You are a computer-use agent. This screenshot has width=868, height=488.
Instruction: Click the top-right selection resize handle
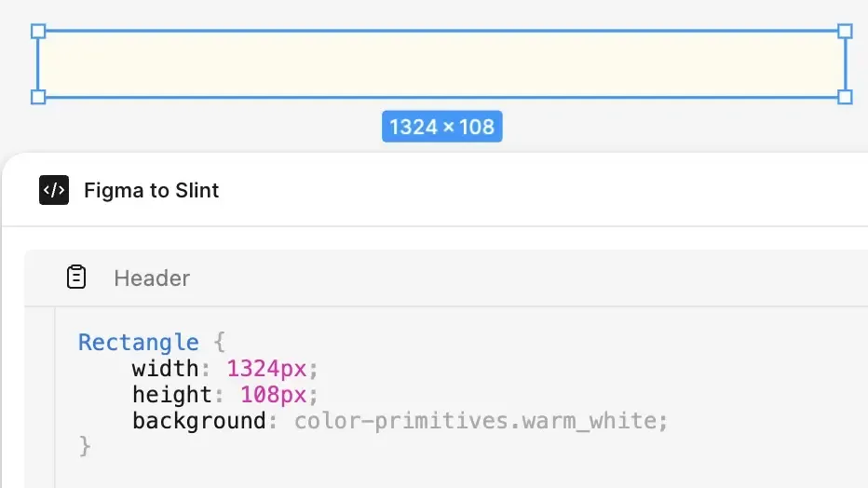[845, 31]
